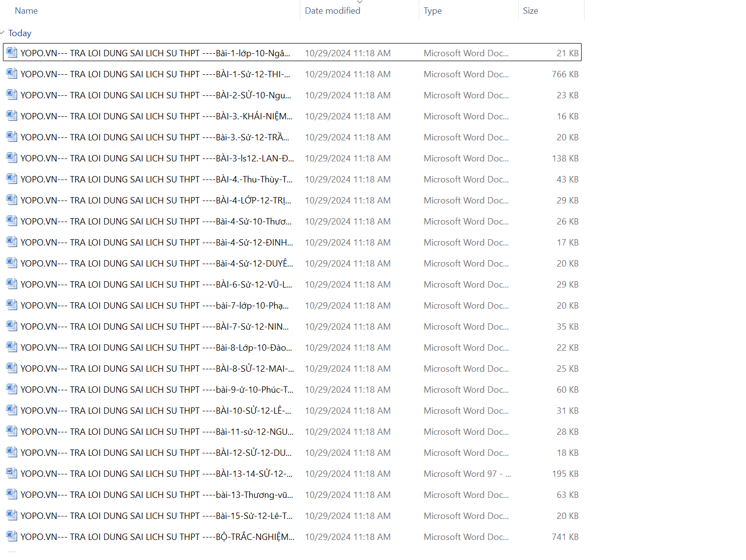Select file name Bài-4-Sử-12-ĐINH
Viewport: 746px width, 560px height.
click(157, 242)
